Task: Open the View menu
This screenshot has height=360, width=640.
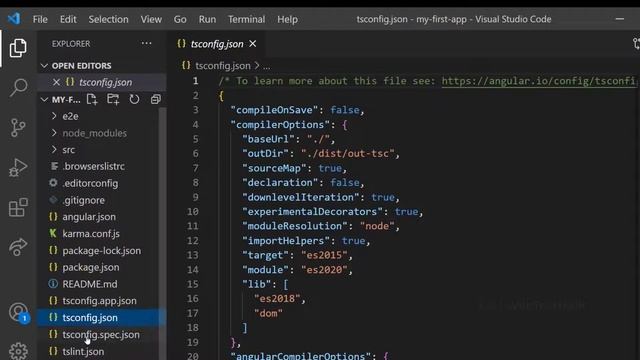Action: click(151, 19)
